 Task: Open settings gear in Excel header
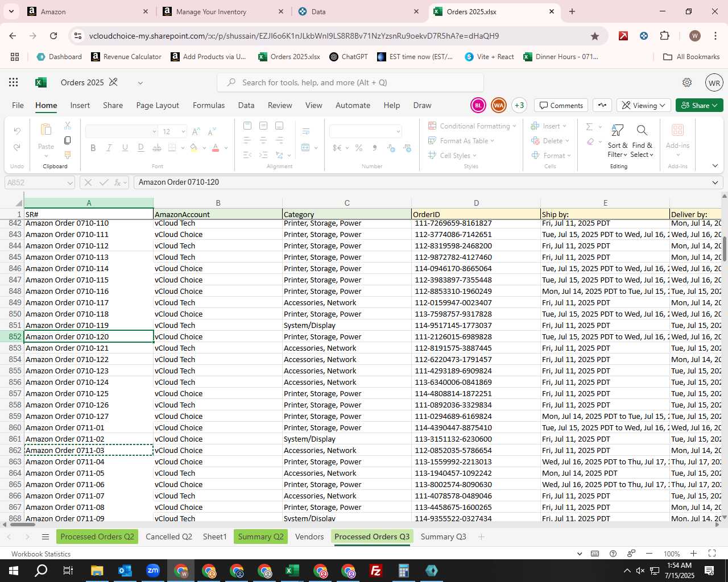click(x=687, y=82)
